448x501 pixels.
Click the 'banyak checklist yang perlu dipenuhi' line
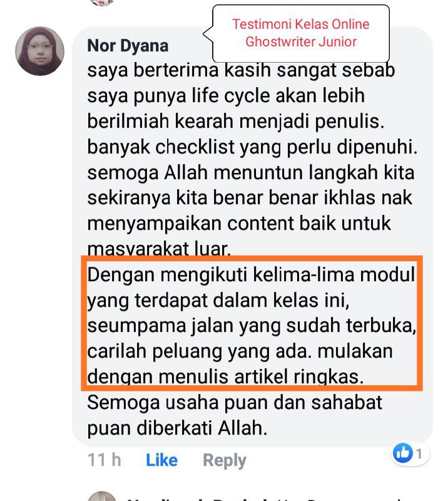tap(252, 148)
